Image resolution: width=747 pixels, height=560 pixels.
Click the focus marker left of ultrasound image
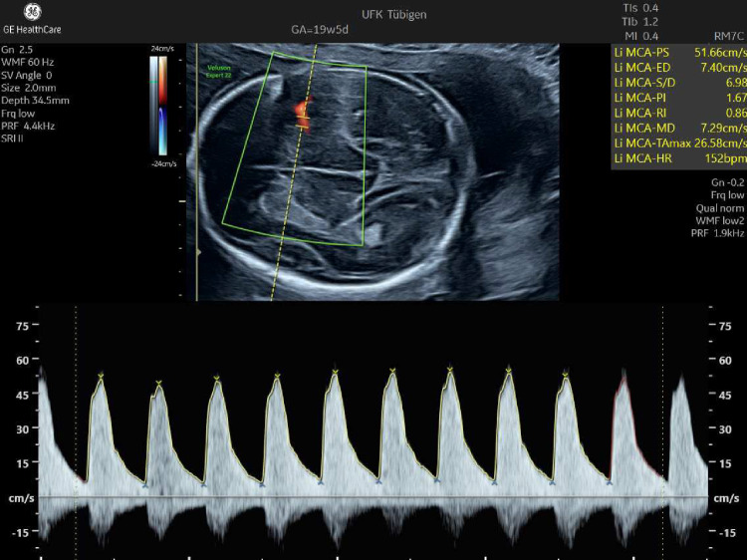[200, 253]
